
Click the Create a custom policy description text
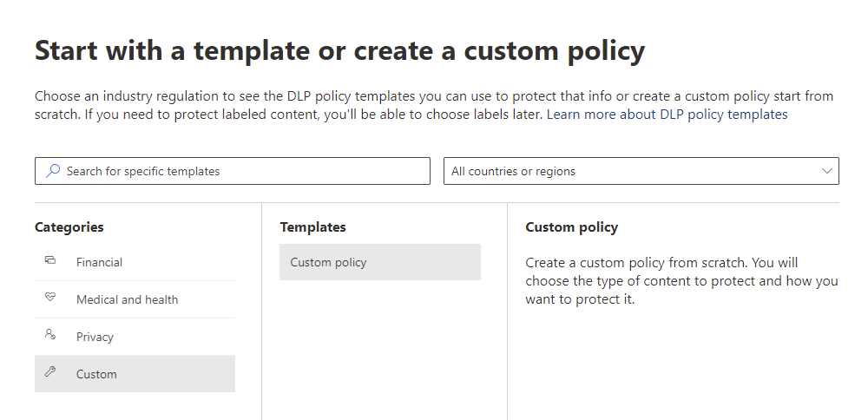(x=681, y=280)
